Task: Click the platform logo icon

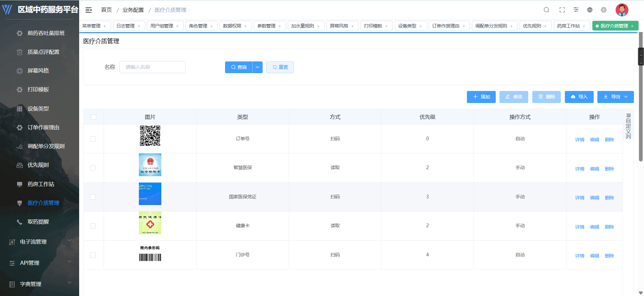Action: click(7, 9)
